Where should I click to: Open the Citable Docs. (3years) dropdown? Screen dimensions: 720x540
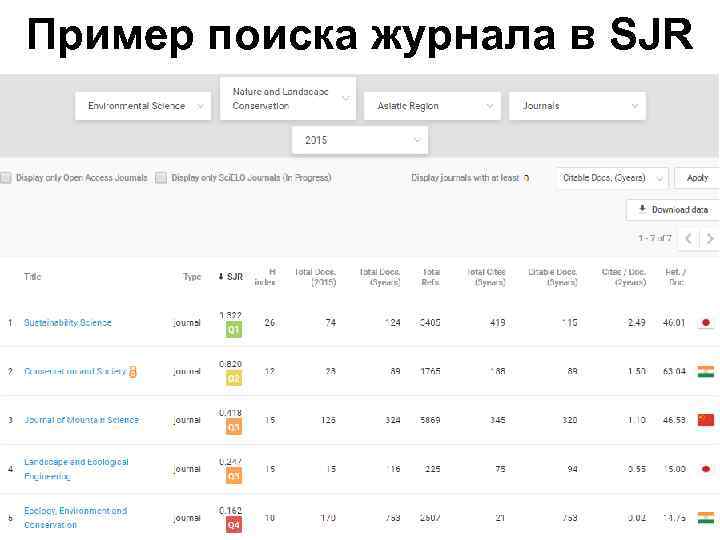[613, 178]
